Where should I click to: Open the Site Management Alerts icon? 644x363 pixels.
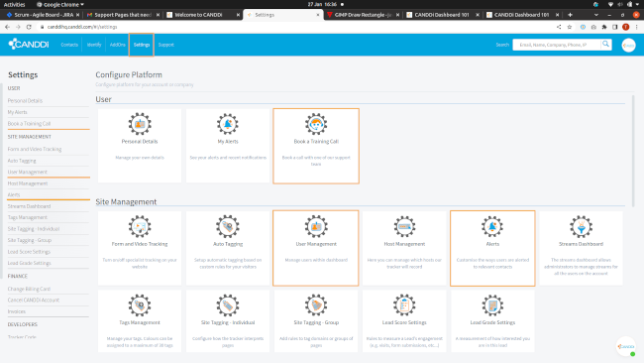pos(492,226)
